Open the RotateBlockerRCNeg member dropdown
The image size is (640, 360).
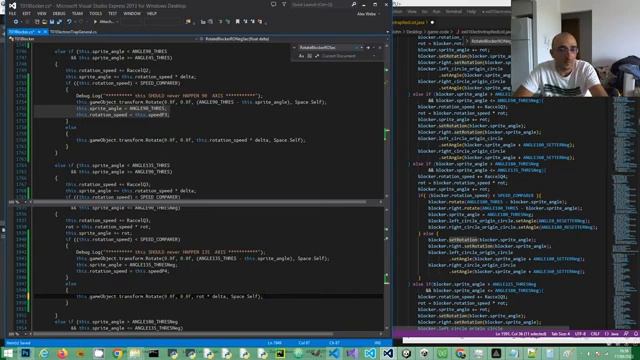click(x=292, y=39)
